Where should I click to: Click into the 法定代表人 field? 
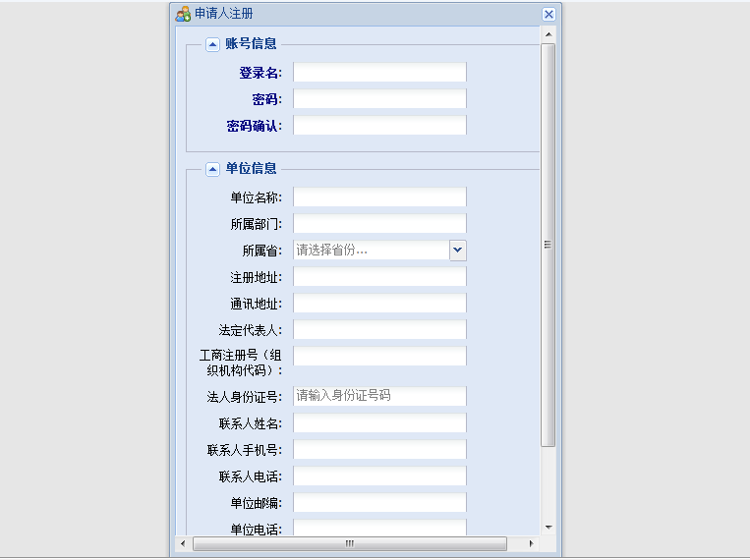point(379,330)
